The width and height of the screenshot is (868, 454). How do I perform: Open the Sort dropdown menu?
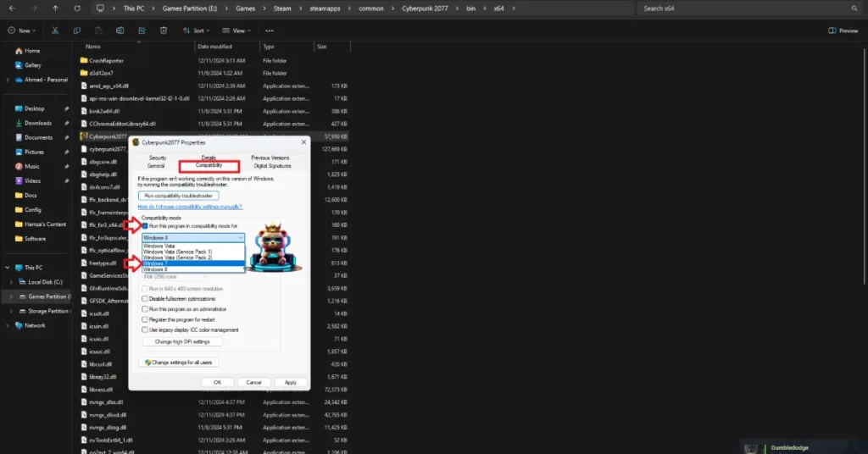coord(196,30)
